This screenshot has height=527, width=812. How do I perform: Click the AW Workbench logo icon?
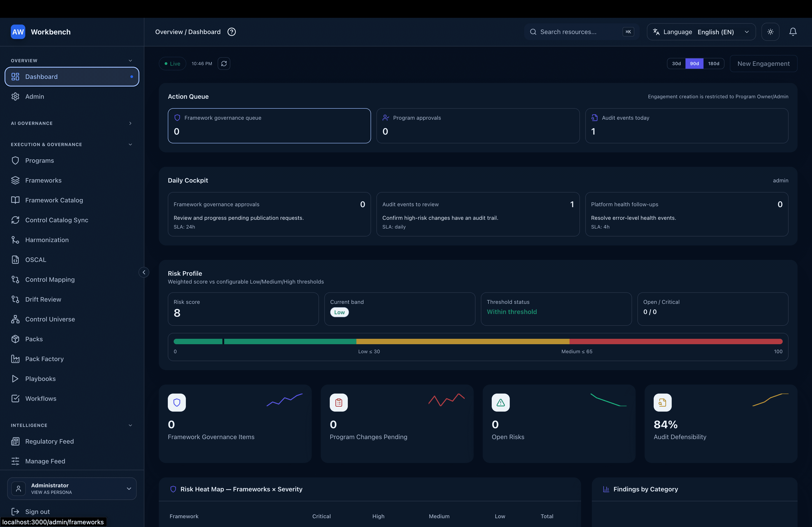coord(18,32)
